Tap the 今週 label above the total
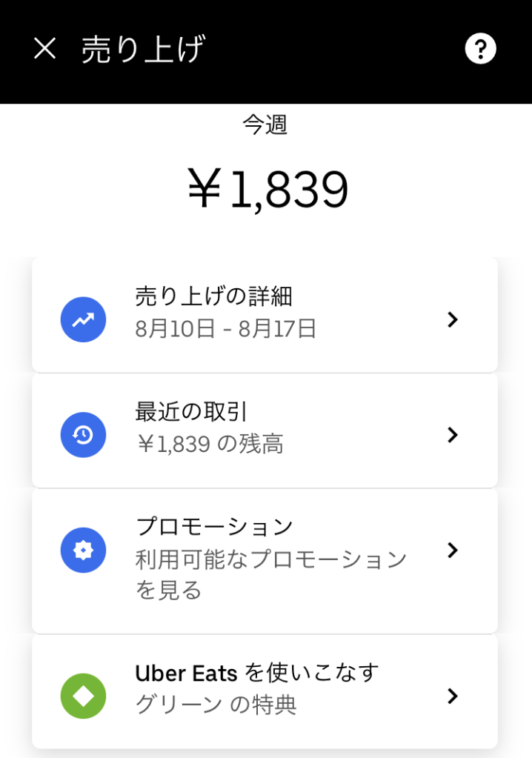The height and width of the screenshot is (758, 532). click(265, 125)
